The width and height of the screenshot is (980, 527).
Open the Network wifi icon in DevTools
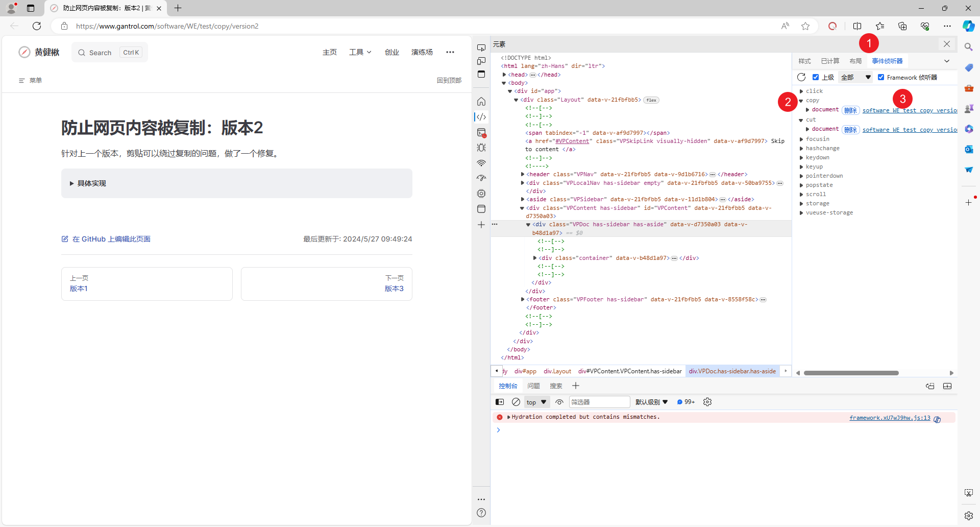(481, 163)
